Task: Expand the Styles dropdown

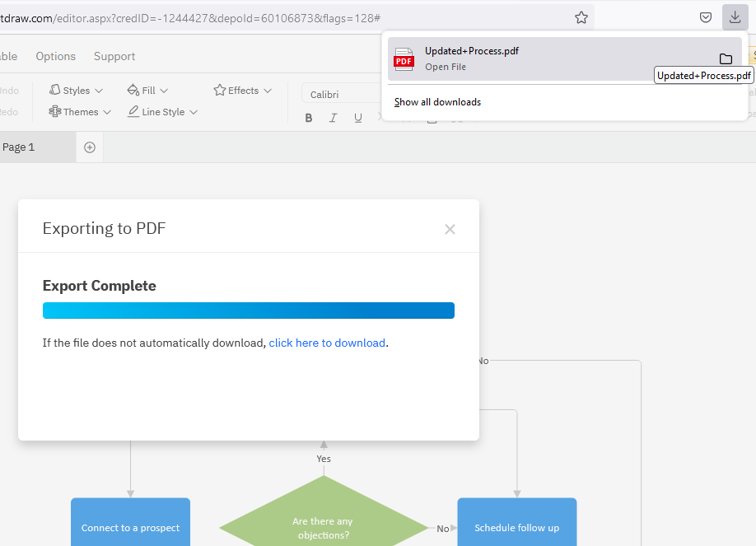Action: [x=77, y=91]
